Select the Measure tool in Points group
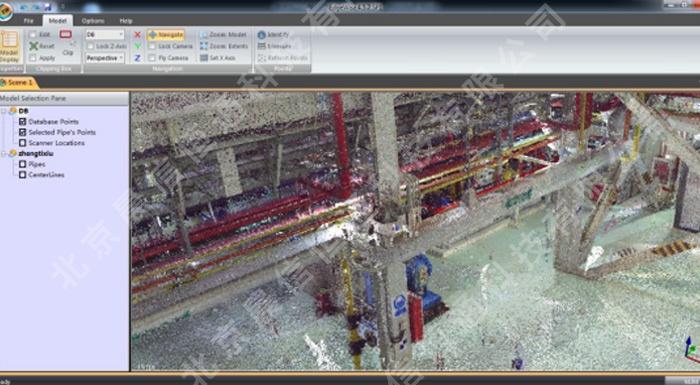This screenshot has height=385, width=700. pyautogui.click(x=275, y=46)
